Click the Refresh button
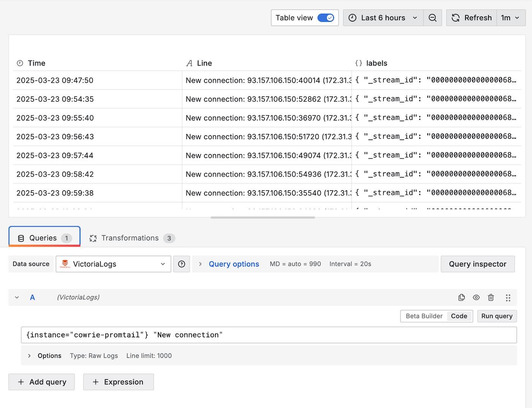The image size is (532, 408). pos(472,18)
